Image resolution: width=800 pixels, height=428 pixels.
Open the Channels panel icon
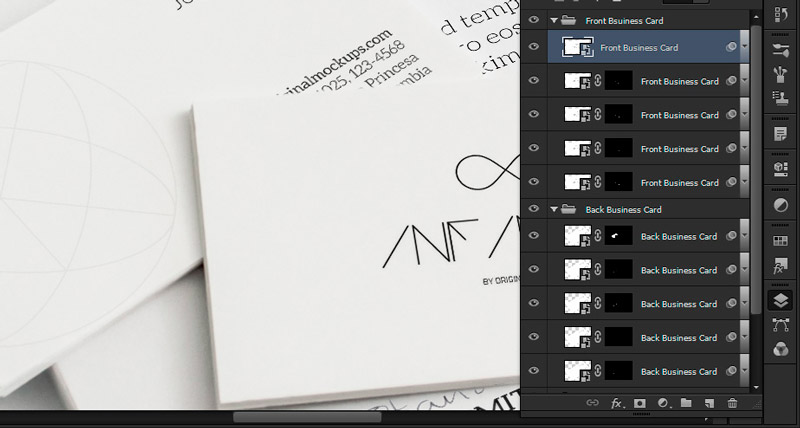[781, 349]
